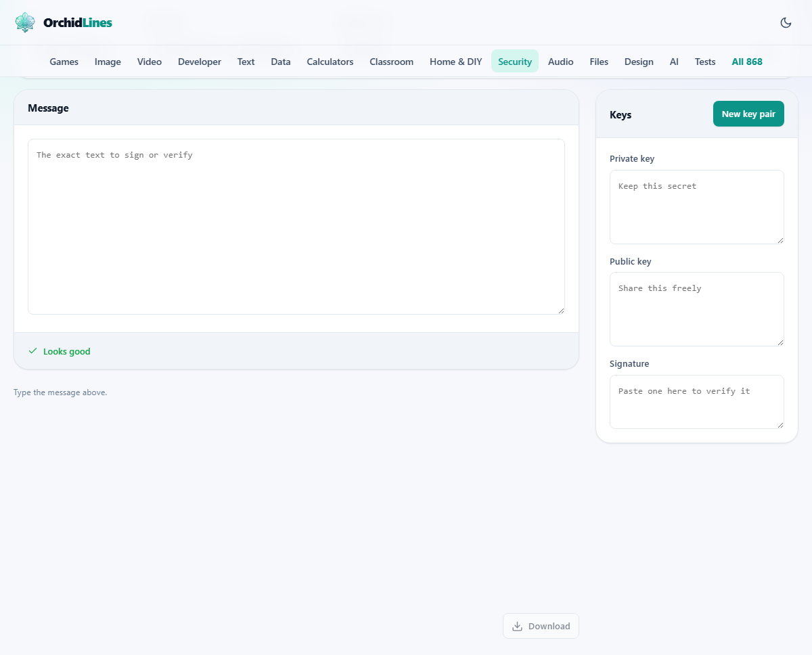This screenshot has width=812, height=655.
Task: Open the Data category
Action: 281,62
